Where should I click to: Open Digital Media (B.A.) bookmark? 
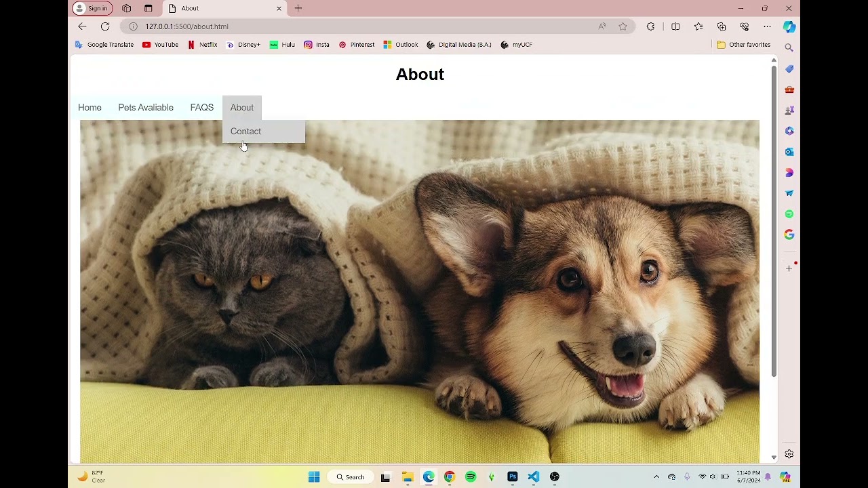point(459,45)
